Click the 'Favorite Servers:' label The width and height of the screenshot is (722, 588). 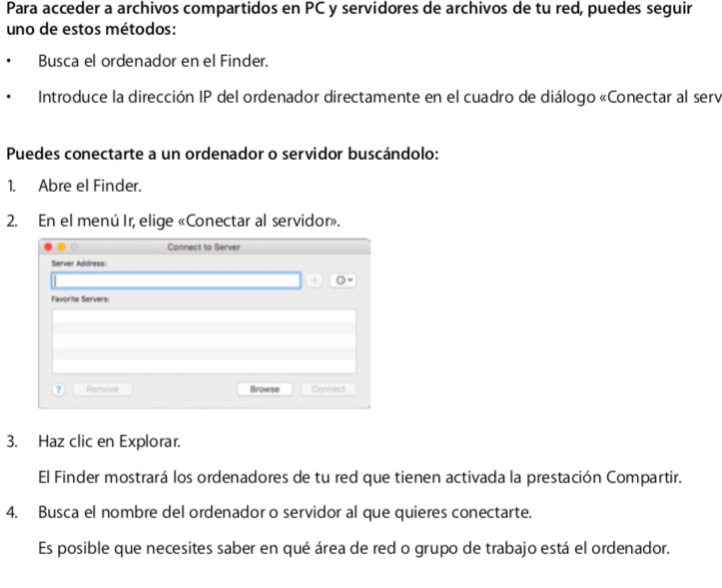80,298
